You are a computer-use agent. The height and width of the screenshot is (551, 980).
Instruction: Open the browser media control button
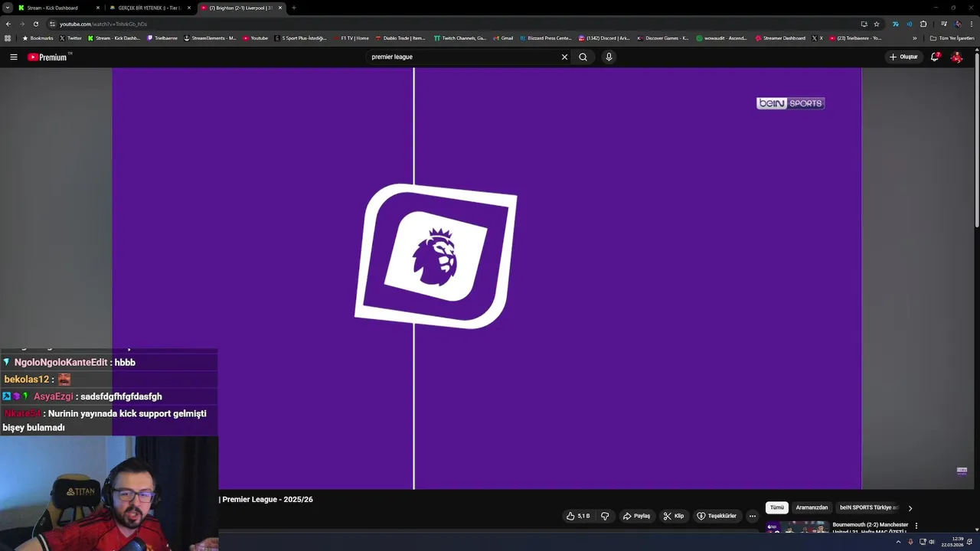point(943,24)
